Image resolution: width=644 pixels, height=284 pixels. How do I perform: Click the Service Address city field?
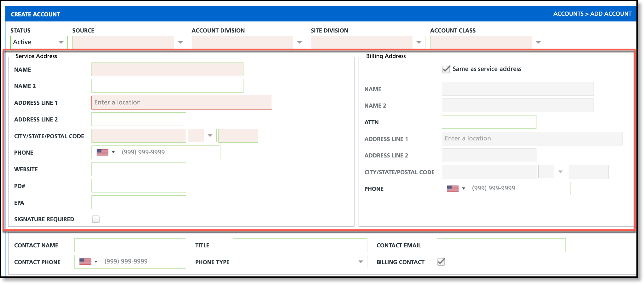[x=139, y=136]
